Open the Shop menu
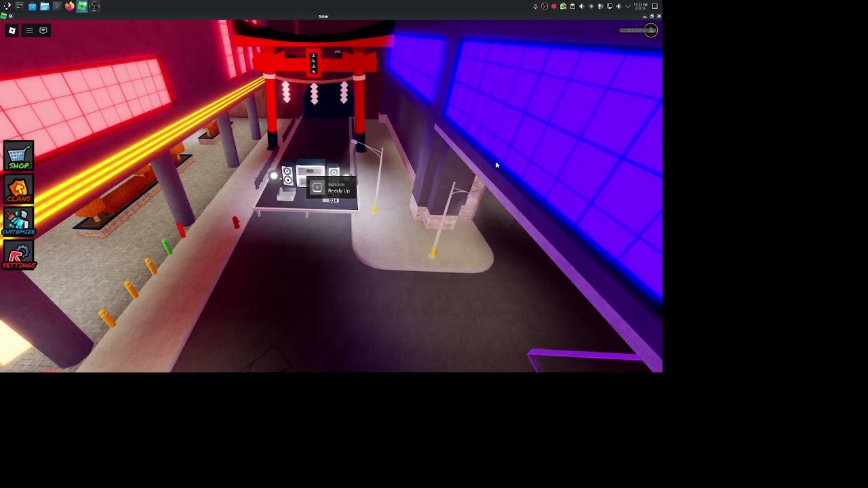This screenshot has height=488, width=868. click(x=18, y=156)
